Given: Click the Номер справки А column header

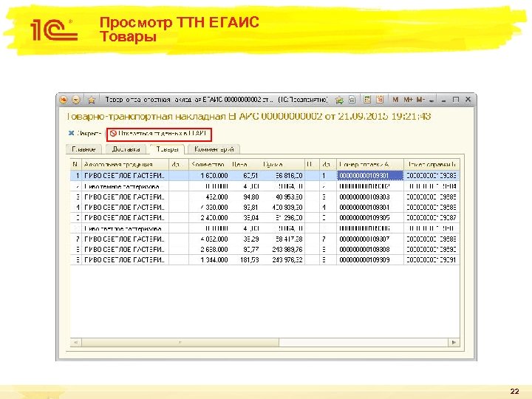Looking at the screenshot, I should 370,165.
